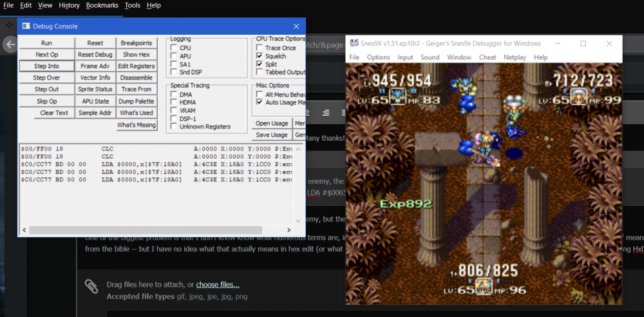The width and height of the screenshot is (644, 317).
Task: Uncheck the Squelch trace option
Action: coord(259,56)
